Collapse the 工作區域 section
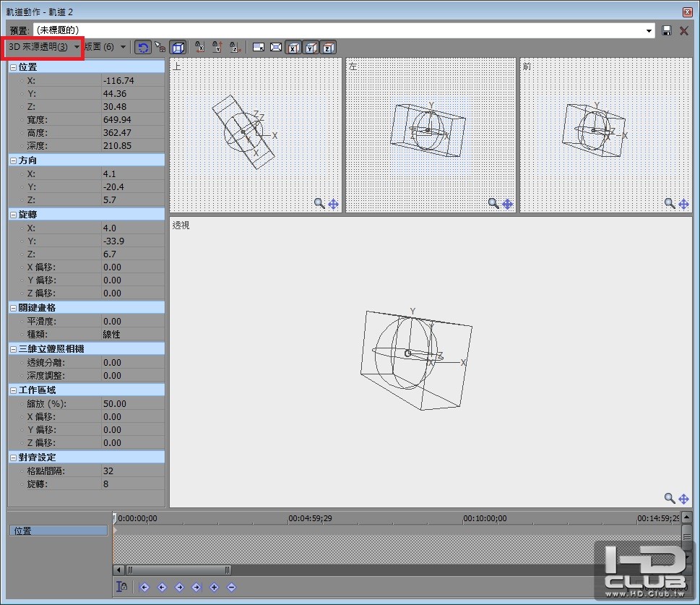Image resolution: width=700 pixels, height=605 pixels. pos(14,390)
